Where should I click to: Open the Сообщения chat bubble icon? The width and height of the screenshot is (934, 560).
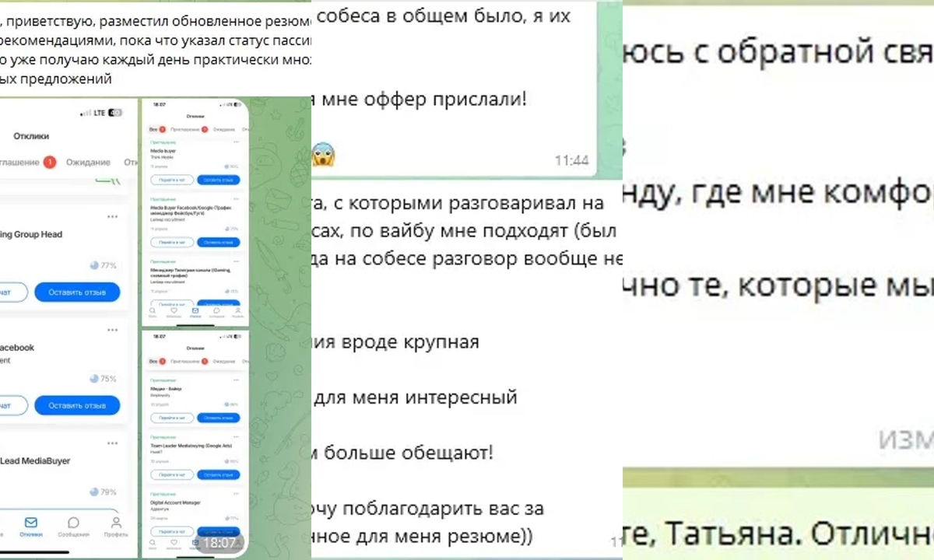coord(72,522)
